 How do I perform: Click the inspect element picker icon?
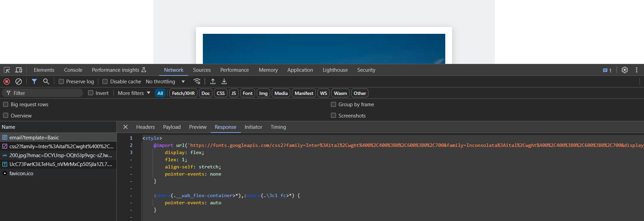click(7, 70)
